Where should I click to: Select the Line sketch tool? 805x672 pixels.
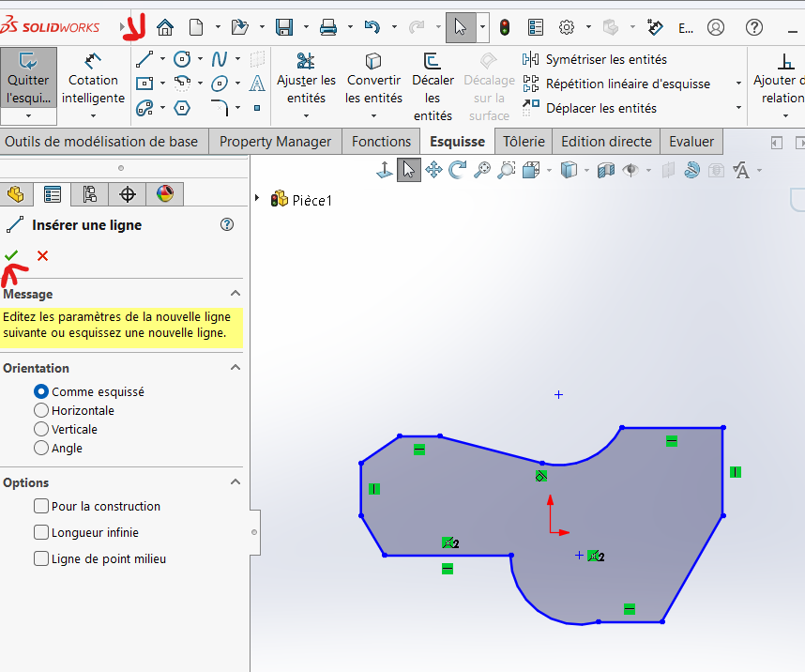(144, 59)
